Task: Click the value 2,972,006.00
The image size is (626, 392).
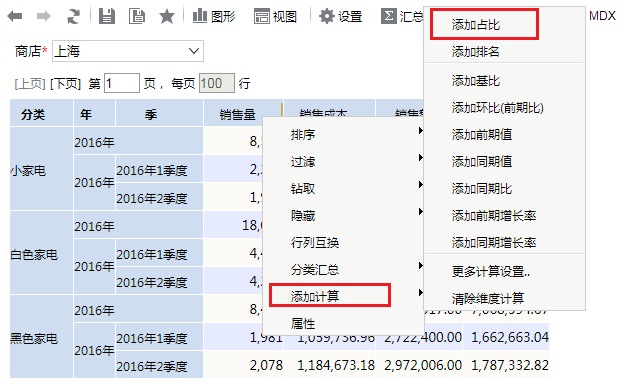Action: [x=423, y=365]
